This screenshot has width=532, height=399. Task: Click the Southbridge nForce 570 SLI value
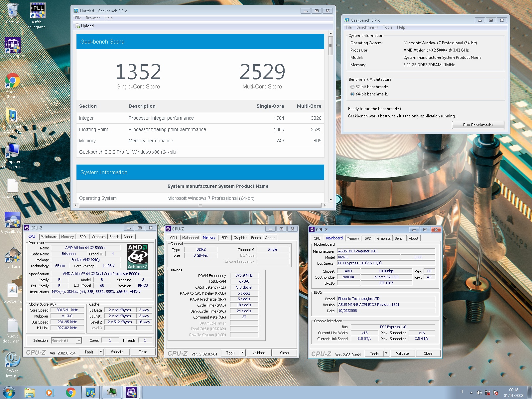click(386, 277)
